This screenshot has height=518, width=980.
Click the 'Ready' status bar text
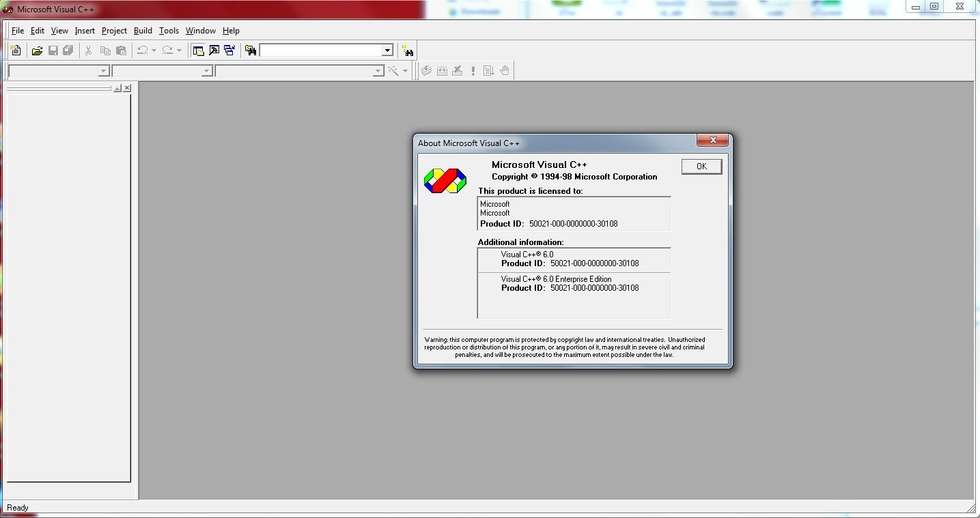click(18, 508)
